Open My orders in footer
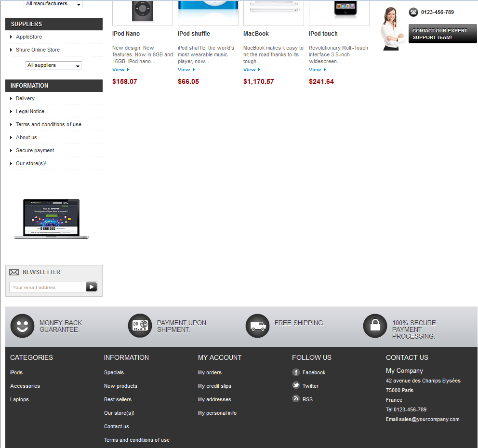The image size is (478, 448). tap(210, 372)
